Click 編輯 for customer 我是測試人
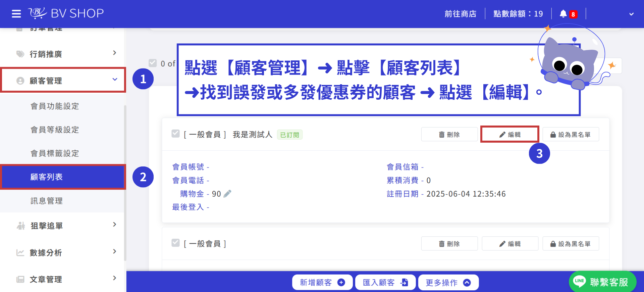644x292 pixels. [509, 134]
